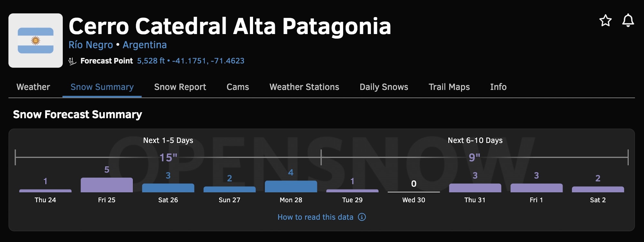Click the ski lift icon beside Forecast Point
Screen dimensions: 644x242
point(72,61)
